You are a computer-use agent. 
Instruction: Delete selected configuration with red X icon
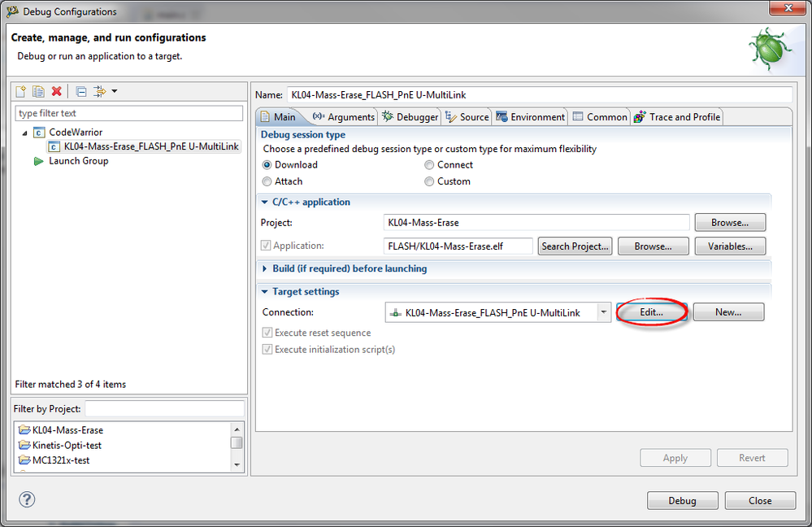[56, 92]
